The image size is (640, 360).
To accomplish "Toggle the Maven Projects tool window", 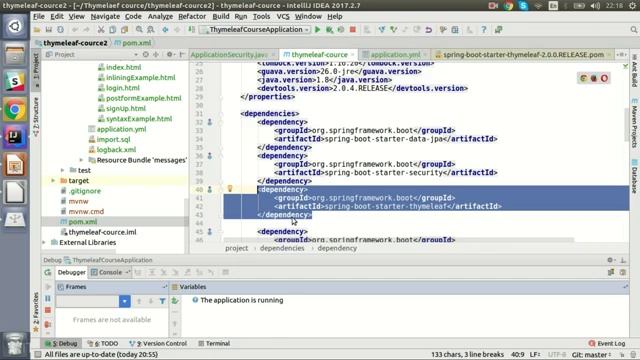I will (x=634, y=123).
